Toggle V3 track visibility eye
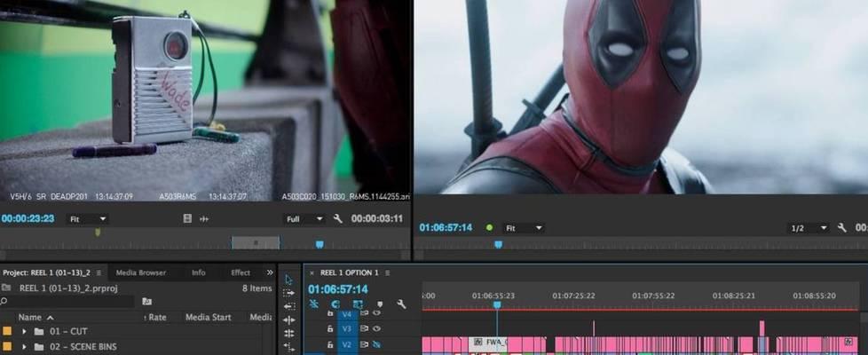Screen dimensions: 868x355 tap(377, 328)
